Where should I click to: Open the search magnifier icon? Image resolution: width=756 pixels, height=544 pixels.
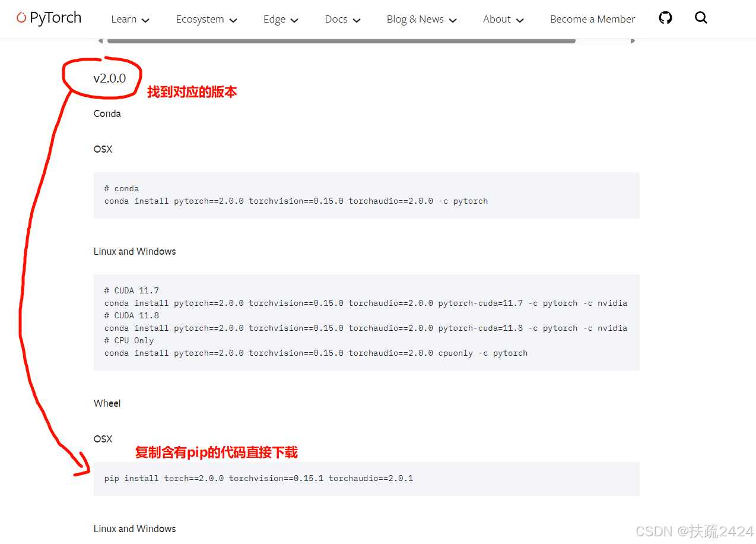(x=701, y=18)
